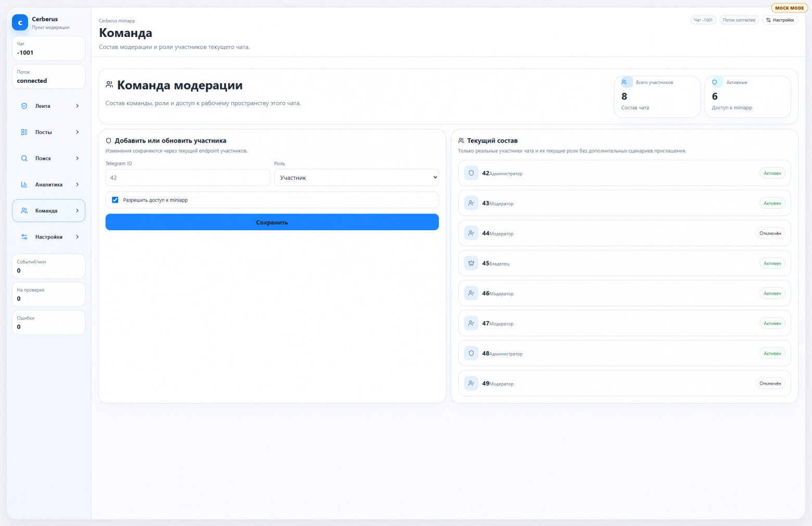
Task: Expand the Команда chevron in sidebar
Action: click(78, 211)
